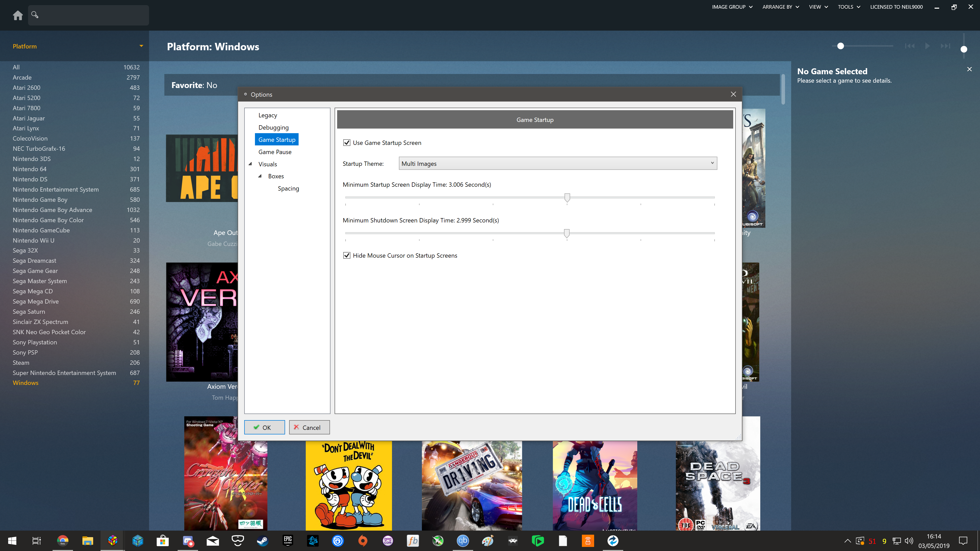Open Battle.net from the taskbar
The height and width of the screenshot is (551, 980).
[x=313, y=541]
